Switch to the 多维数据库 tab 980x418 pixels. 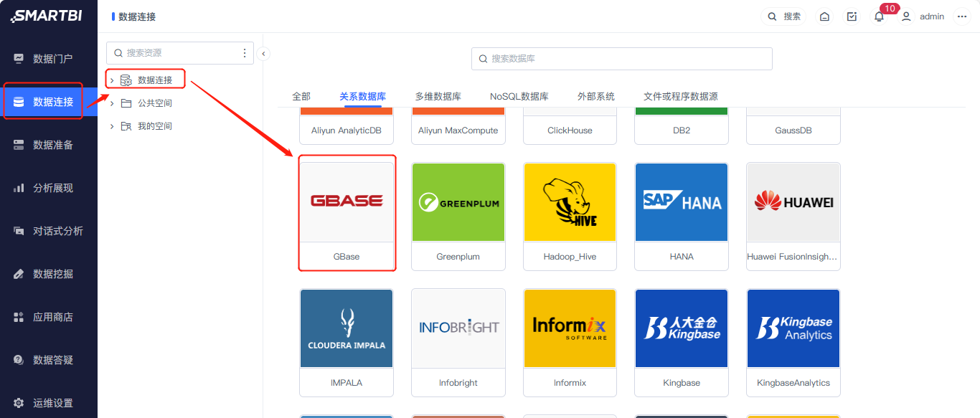coord(438,96)
